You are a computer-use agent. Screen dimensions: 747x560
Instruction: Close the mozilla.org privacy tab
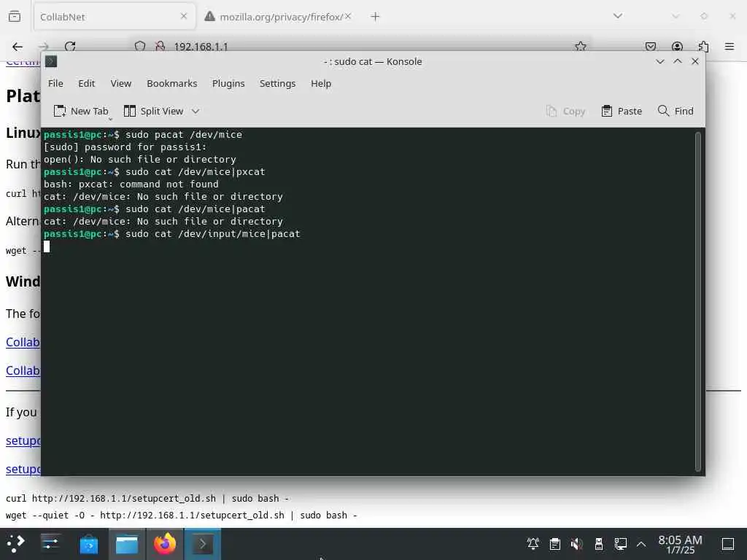coord(348,16)
